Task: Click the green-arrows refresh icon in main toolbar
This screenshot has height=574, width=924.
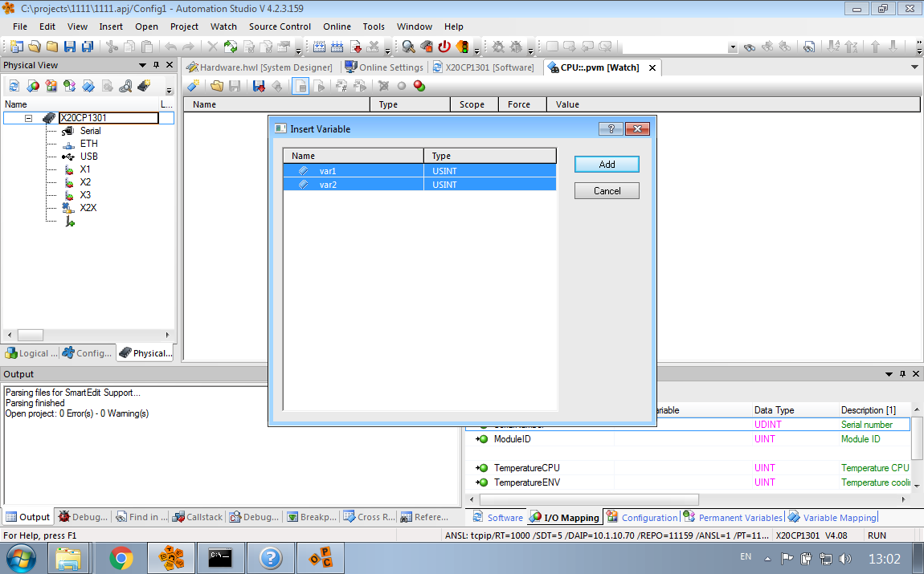Action: pos(231,47)
